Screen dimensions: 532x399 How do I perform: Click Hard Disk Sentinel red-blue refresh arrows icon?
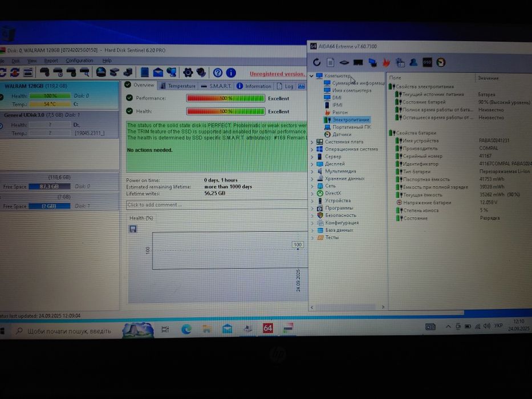pos(15,72)
